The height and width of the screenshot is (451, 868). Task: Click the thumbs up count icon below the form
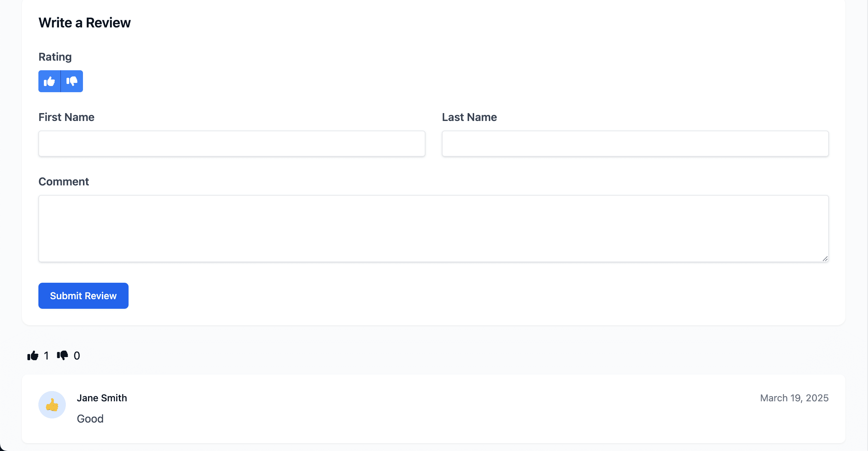[33, 355]
